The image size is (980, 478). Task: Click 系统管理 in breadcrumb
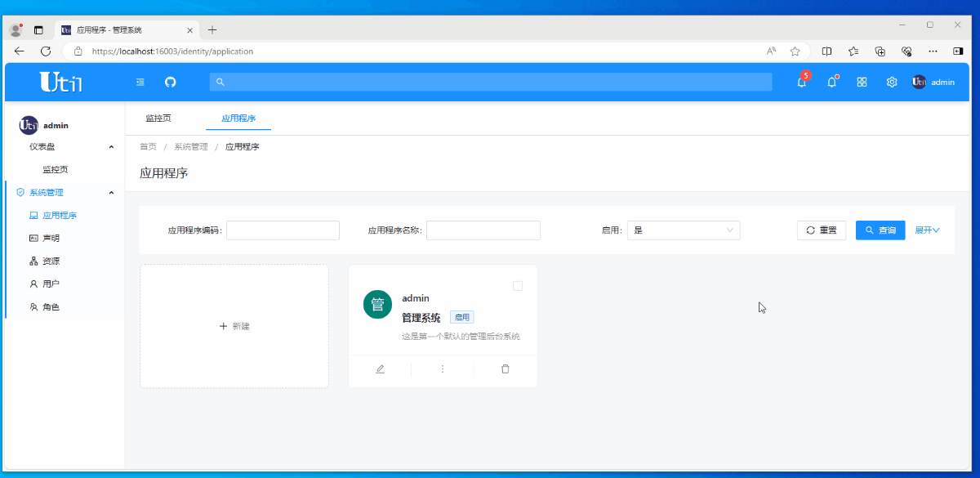(x=191, y=147)
